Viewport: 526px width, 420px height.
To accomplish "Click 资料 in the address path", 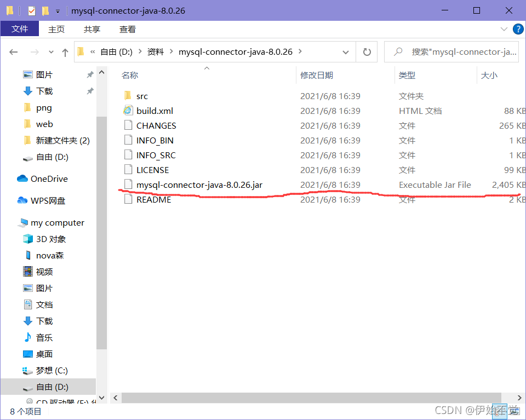I will 156,52.
